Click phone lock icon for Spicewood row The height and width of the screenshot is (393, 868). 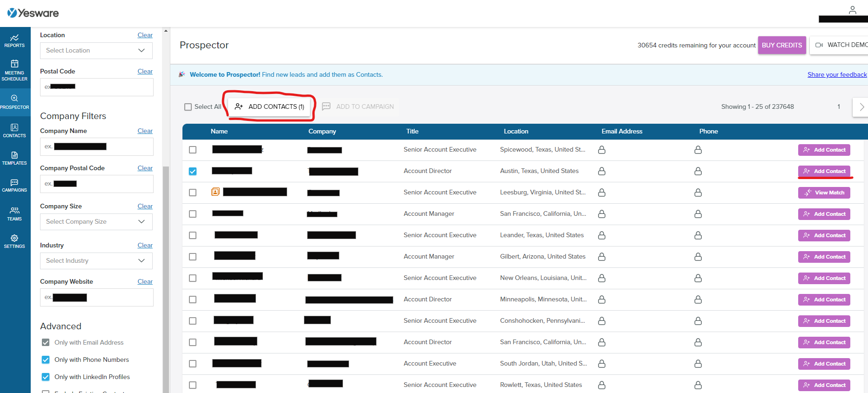click(698, 150)
